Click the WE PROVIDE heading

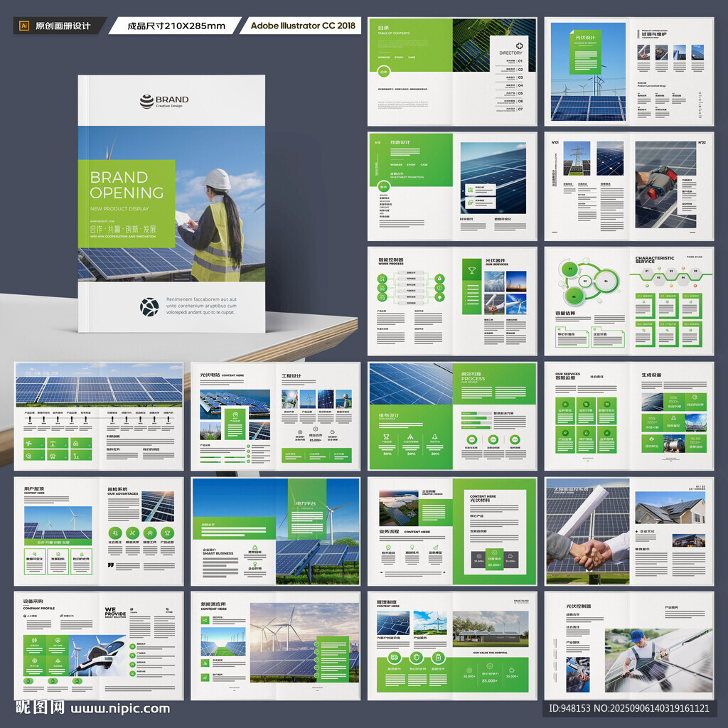click(115, 611)
